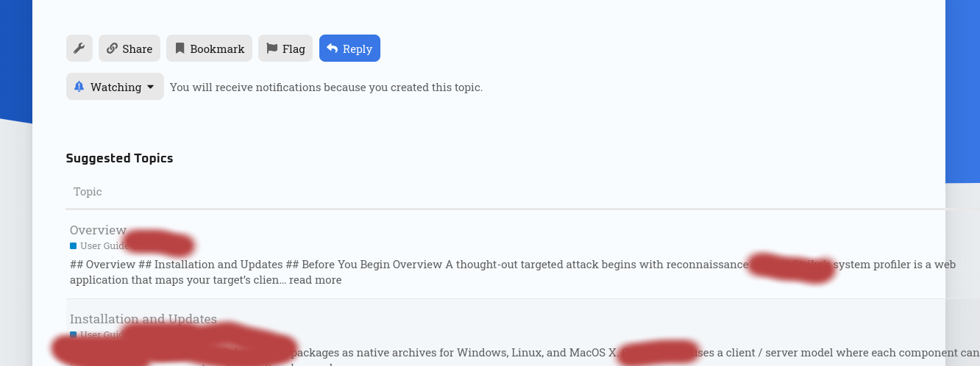The image size is (980, 366).
Task: Open the topic admin wrench menu
Action: pos(79,49)
